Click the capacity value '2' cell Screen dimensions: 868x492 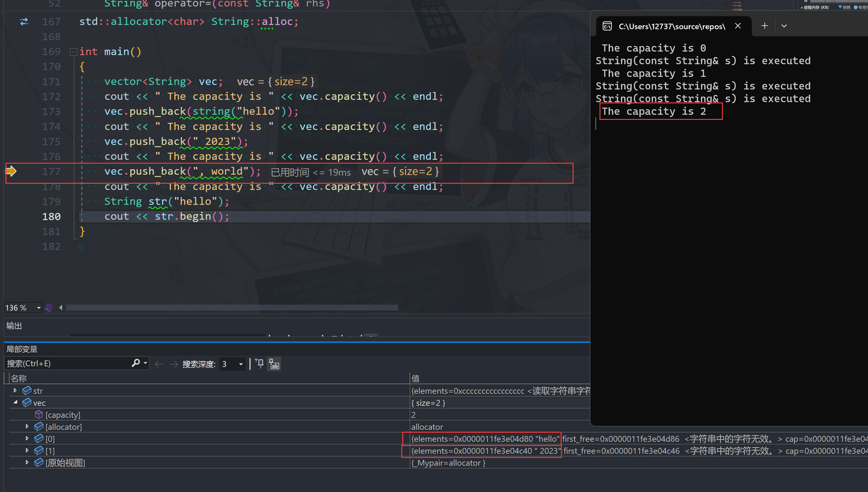click(x=414, y=415)
